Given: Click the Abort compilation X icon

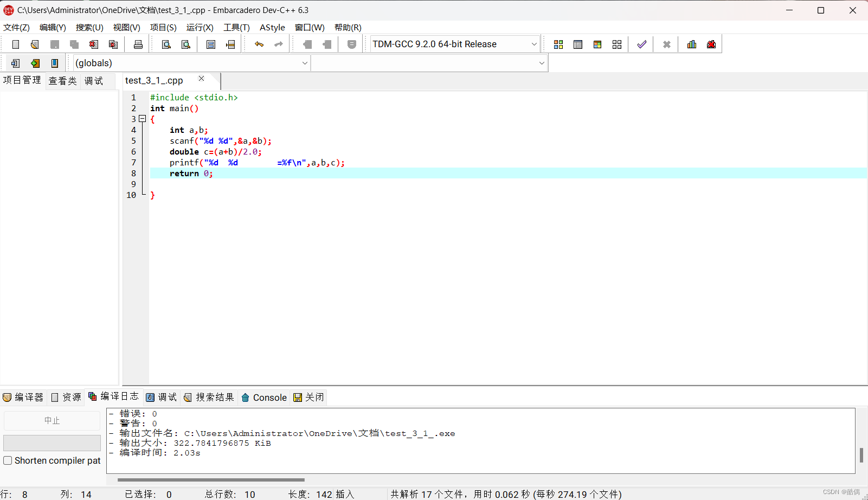Looking at the screenshot, I should [666, 44].
